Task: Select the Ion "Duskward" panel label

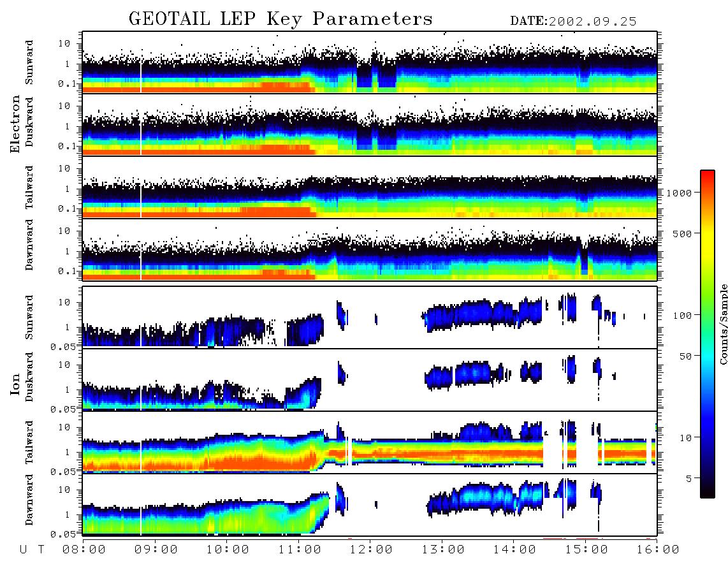Action: [x=29, y=377]
